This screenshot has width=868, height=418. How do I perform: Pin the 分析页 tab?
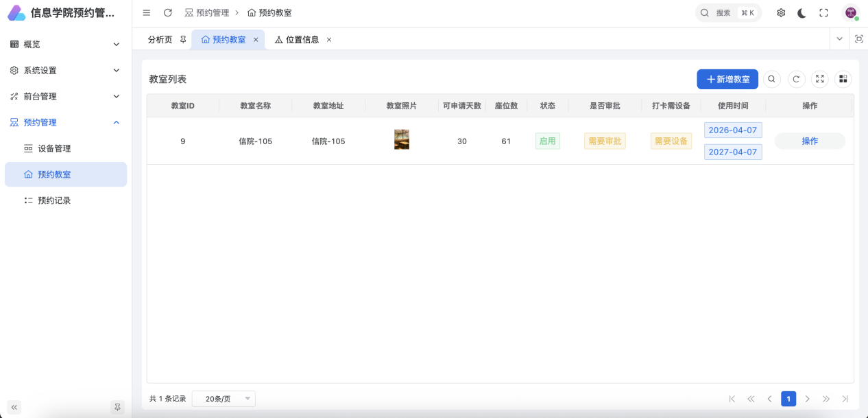(183, 40)
